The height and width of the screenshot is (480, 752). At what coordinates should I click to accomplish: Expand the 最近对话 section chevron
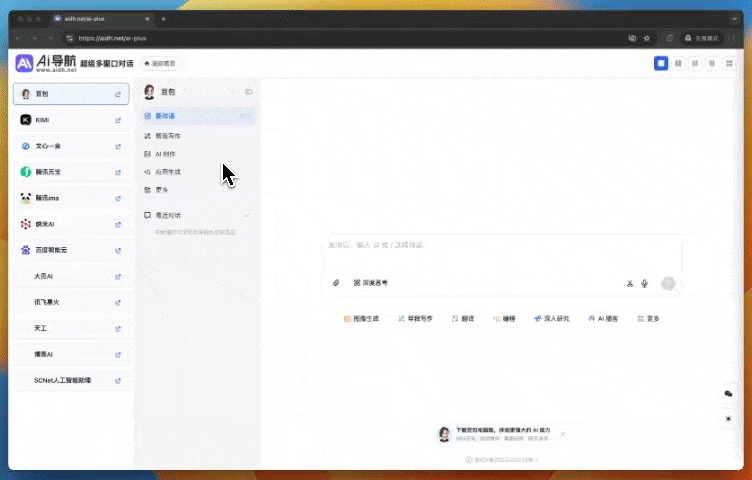tap(247, 215)
